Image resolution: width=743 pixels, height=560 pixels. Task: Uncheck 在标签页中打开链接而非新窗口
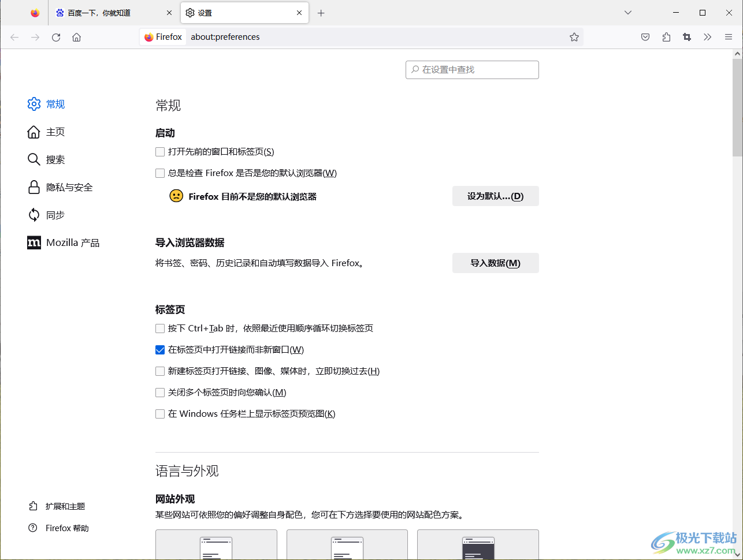tap(160, 350)
